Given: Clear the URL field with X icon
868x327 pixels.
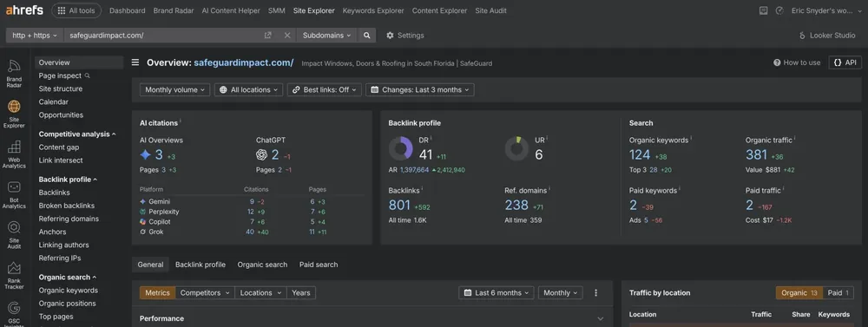Looking at the screenshot, I should [286, 36].
